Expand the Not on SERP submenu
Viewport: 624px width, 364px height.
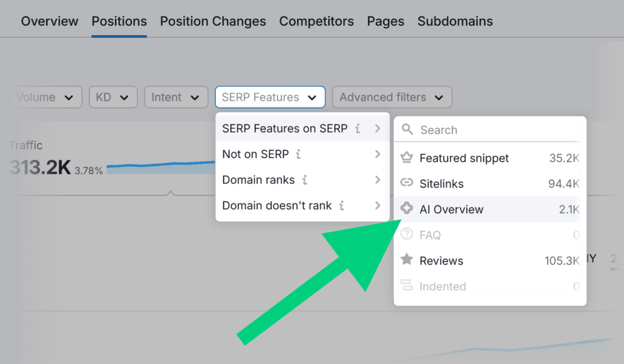click(x=302, y=155)
